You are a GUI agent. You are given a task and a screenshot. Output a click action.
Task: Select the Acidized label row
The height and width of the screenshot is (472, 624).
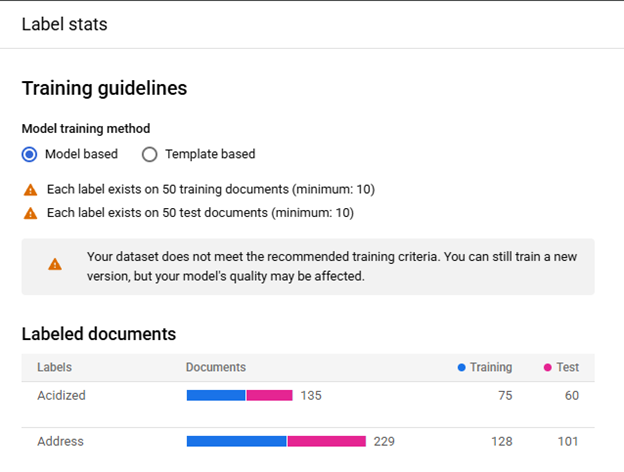[61, 396]
